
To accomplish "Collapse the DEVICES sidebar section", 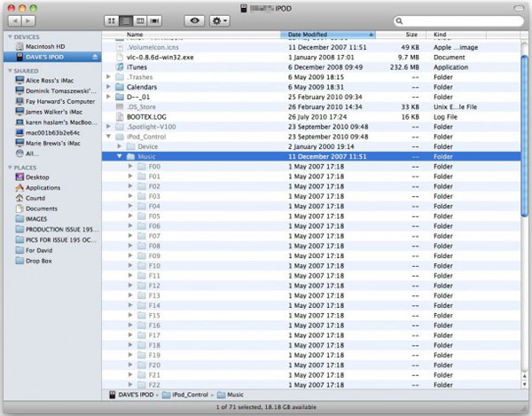I will click(10, 36).
